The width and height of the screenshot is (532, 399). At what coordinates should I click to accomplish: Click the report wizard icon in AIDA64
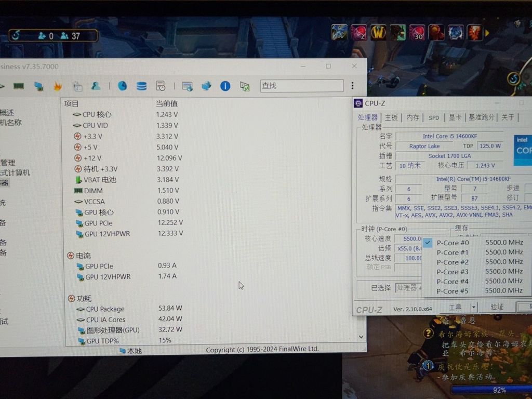[77, 86]
